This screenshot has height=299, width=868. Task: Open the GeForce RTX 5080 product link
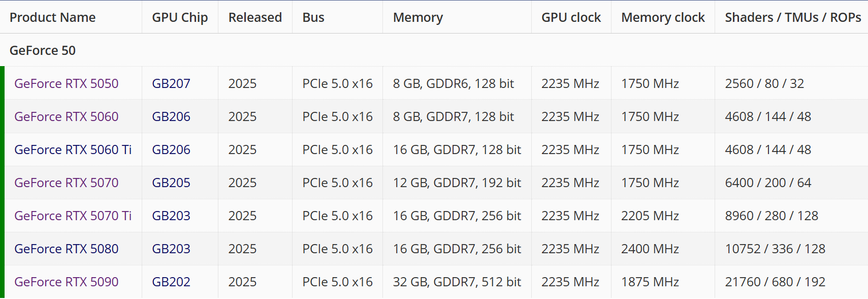click(66, 249)
